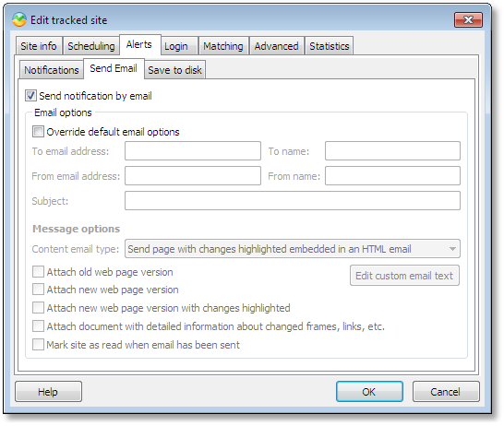The image size is (504, 426).
Task: Enable Override default email options
Action: pos(38,132)
